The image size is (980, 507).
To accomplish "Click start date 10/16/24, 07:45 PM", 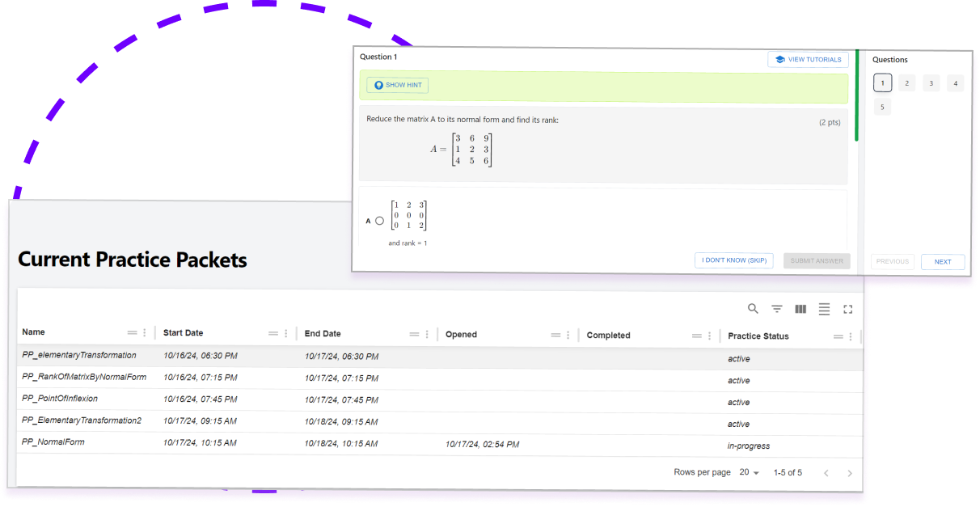I will pos(201,399).
